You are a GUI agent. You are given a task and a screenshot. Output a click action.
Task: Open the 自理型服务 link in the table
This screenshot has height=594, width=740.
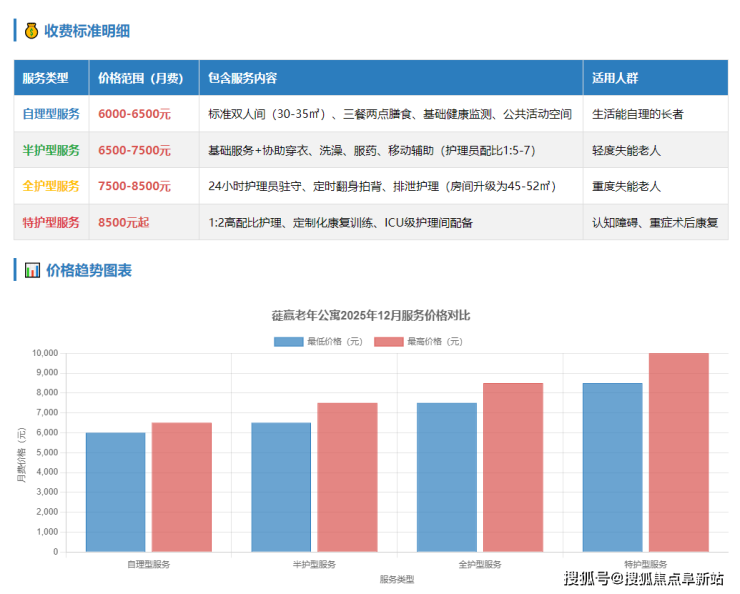[51, 114]
